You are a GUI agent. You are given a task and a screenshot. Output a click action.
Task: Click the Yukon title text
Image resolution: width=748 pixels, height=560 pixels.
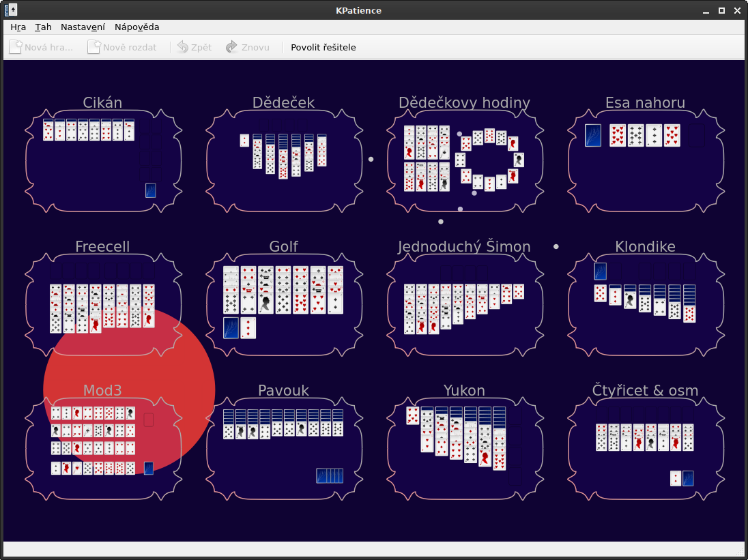(465, 390)
